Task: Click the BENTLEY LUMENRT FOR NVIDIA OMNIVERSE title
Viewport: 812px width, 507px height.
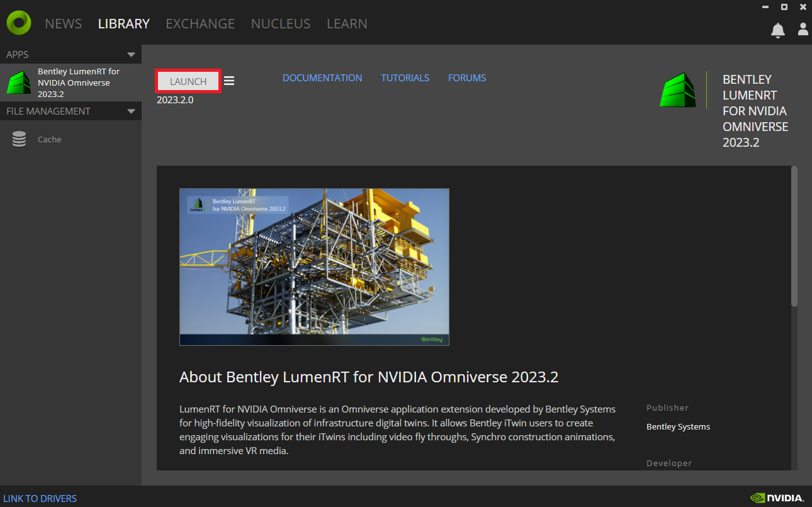Action: 755,111
